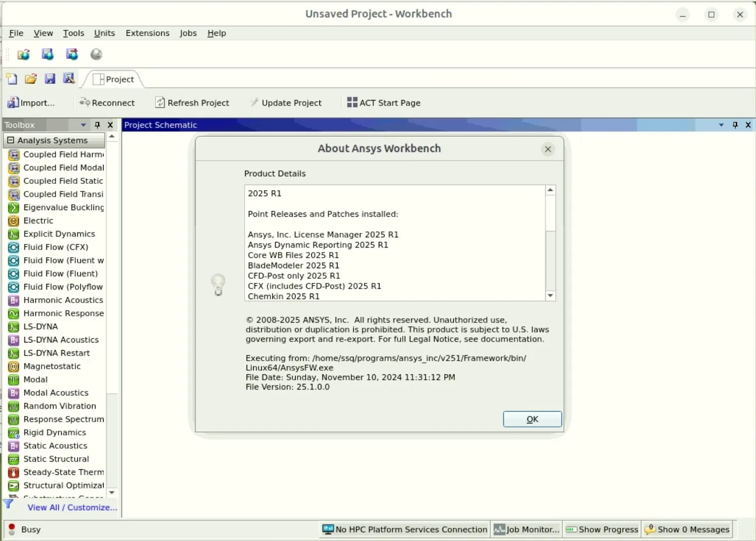The height and width of the screenshot is (541, 756).
Task: Click the Static Structural icon
Action: pos(14,459)
